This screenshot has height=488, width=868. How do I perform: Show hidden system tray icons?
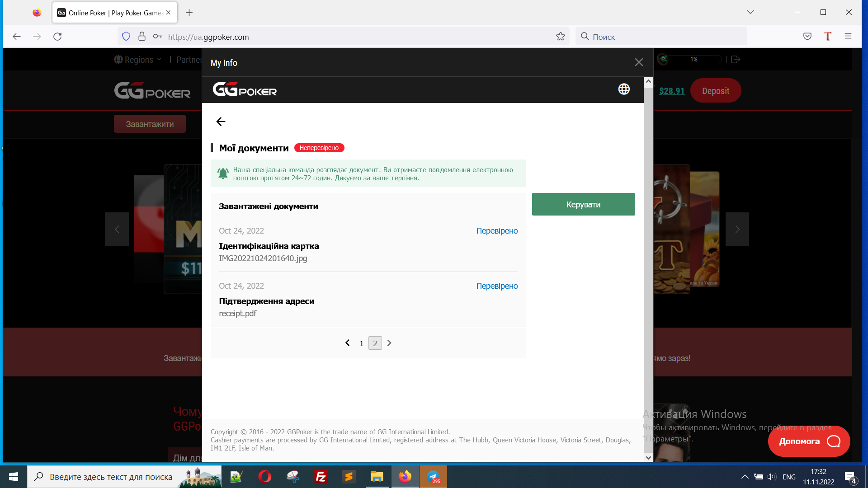pos(745,477)
